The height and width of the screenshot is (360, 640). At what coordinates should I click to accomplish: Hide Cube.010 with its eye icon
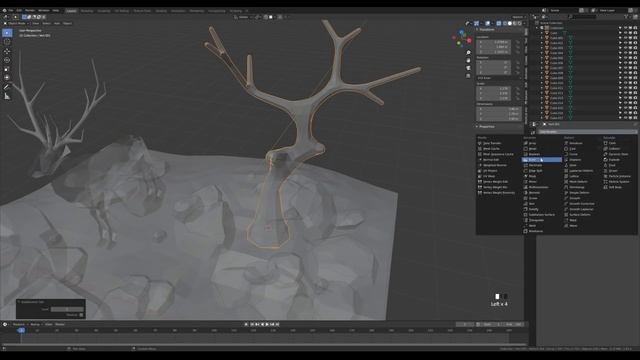pyautogui.click(x=625, y=83)
